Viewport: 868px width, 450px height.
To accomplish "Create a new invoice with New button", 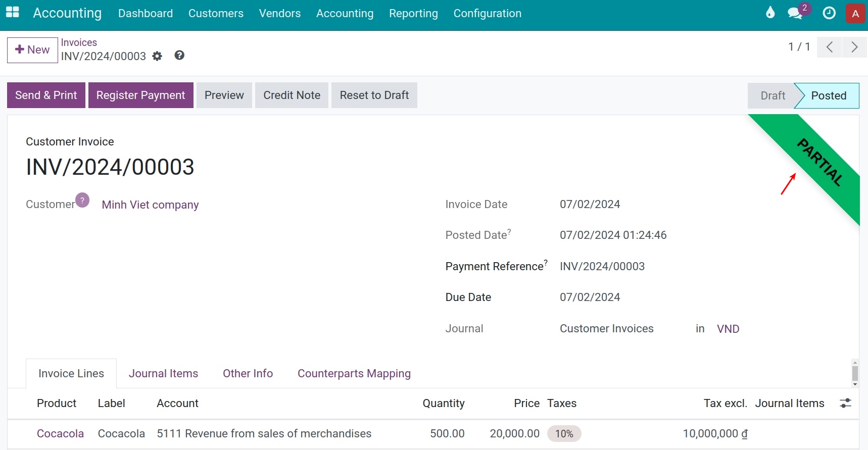I will (x=32, y=50).
